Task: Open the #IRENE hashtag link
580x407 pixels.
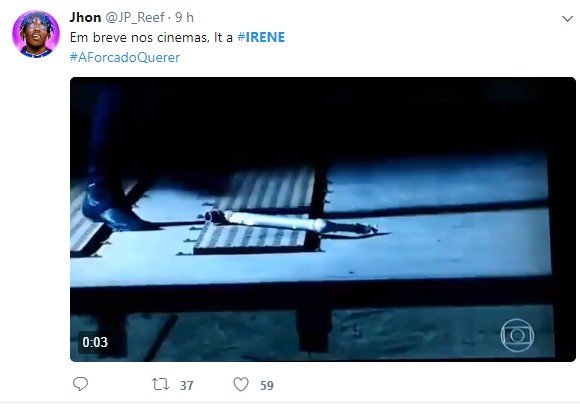Action: click(261, 37)
